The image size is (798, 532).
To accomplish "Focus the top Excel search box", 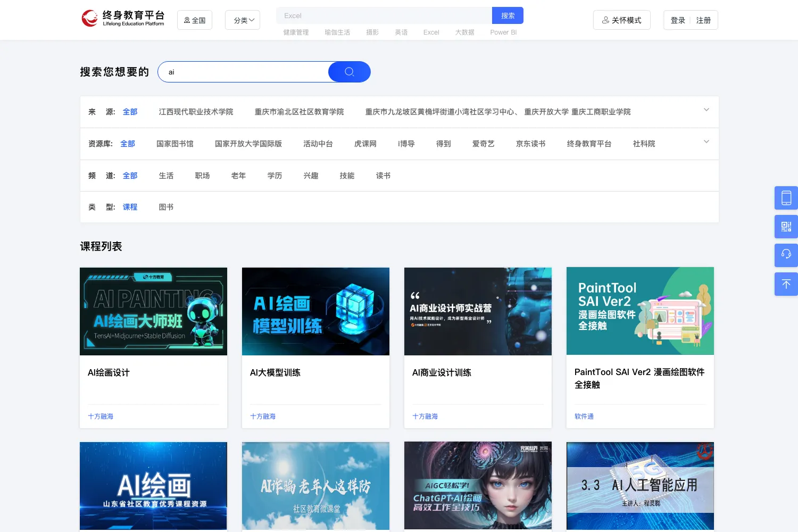I will pos(384,15).
